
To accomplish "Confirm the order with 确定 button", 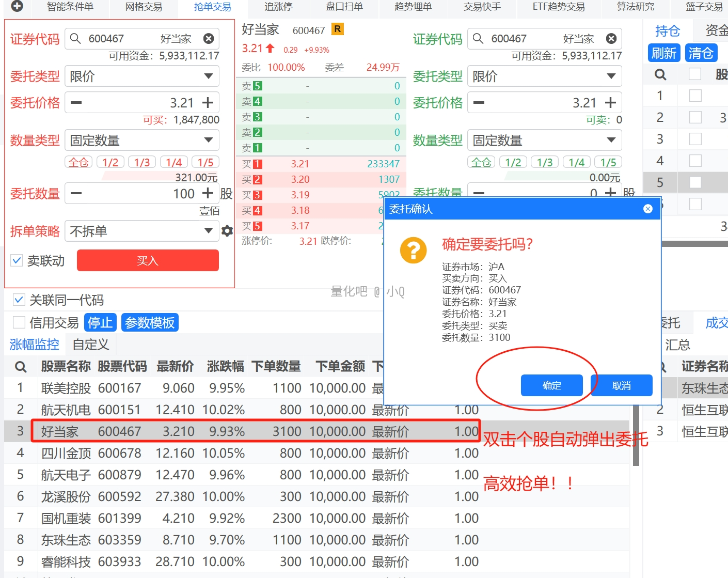I will click(551, 385).
